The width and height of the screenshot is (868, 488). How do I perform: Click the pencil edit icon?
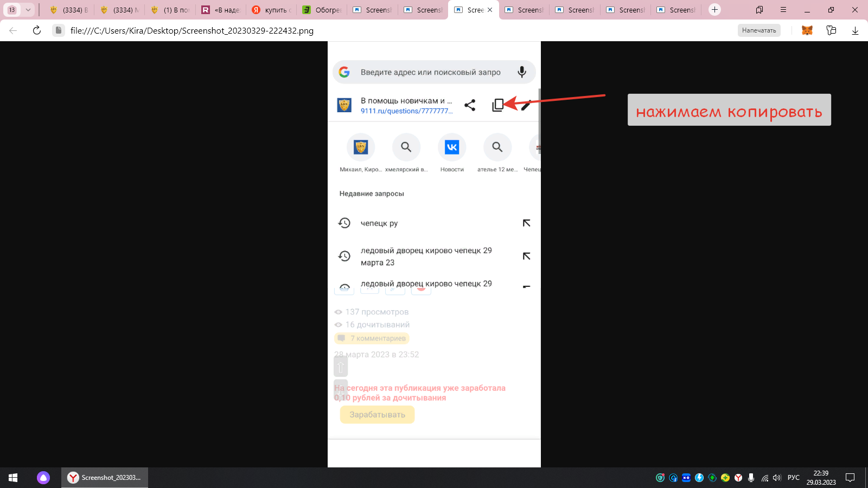point(526,106)
